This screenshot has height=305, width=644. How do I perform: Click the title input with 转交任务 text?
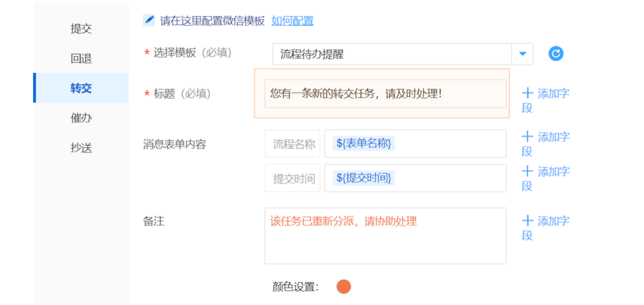(x=385, y=94)
